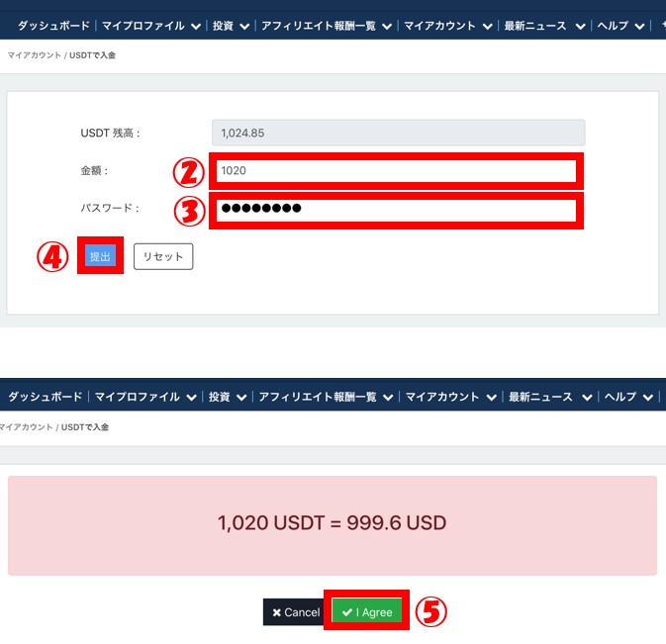This screenshot has height=644, width=666.
Task: Open マイアカウント menu in lower navbar
Action: tap(442, 397)
